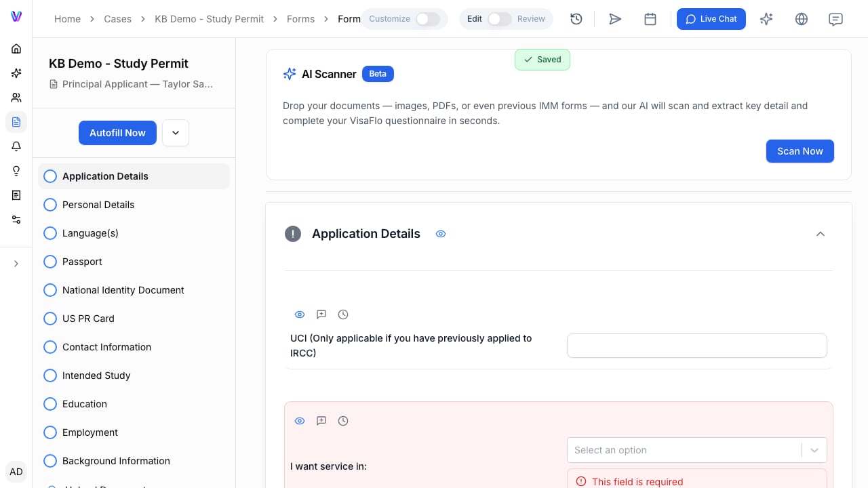Select Language(s) in section list
Viewport: 868px width, 488px height.
[x=134, y=233]
